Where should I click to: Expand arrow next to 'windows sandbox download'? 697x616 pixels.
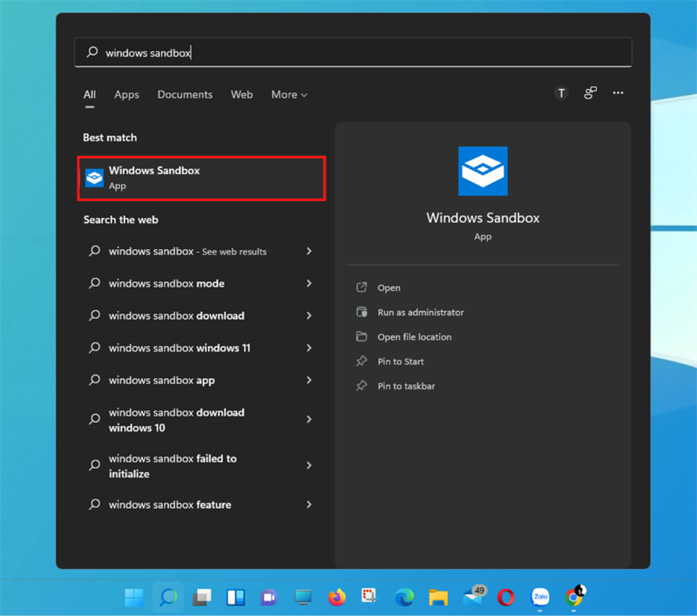tap(309, 315)
